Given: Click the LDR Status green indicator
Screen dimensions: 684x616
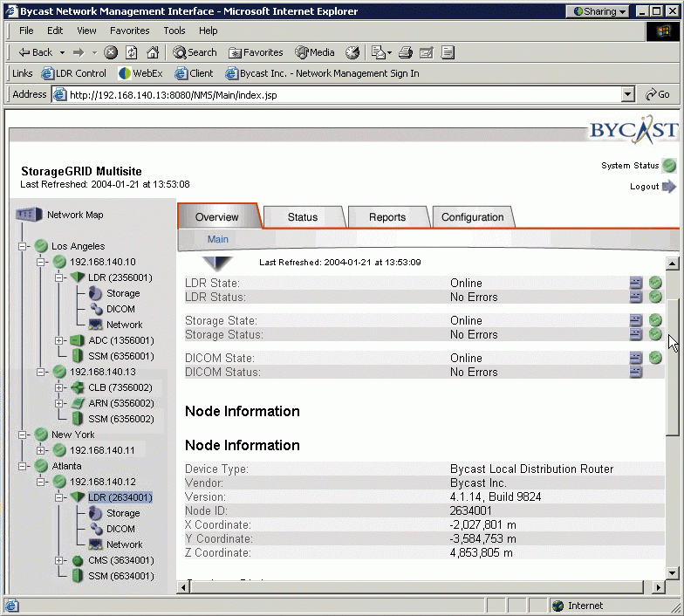Looking at the screenshot, I should [x=655, y=297].
